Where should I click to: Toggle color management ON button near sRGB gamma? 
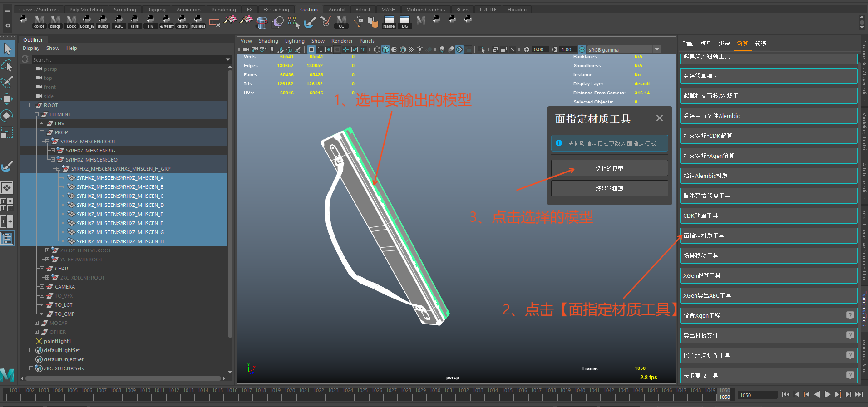coord(582,49)
